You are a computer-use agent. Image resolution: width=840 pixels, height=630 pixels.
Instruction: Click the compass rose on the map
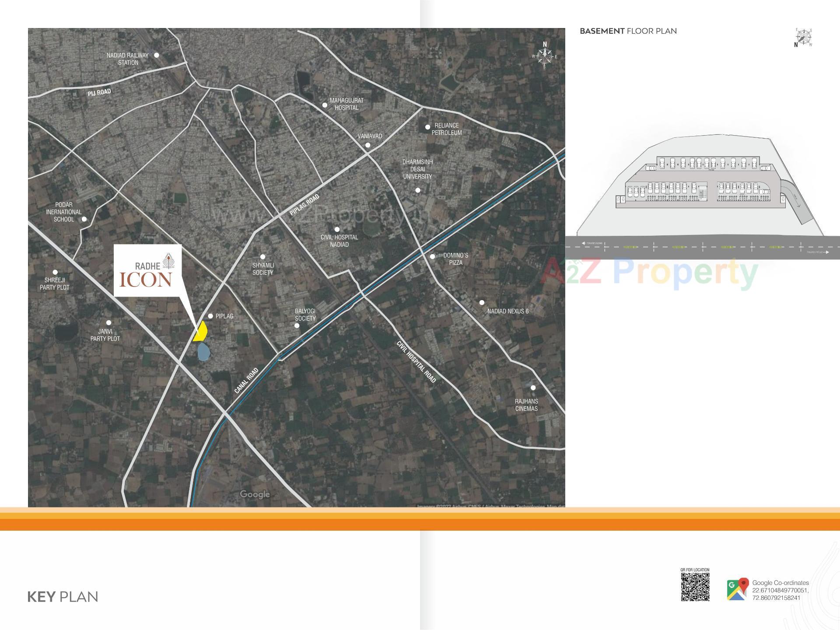(x=544, y=56)
